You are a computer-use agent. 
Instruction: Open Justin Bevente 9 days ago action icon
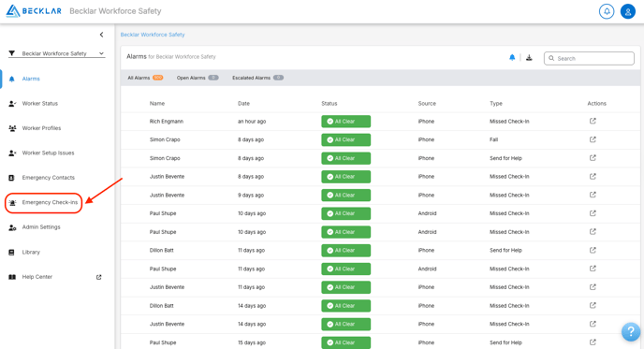[x=593, y=195]
